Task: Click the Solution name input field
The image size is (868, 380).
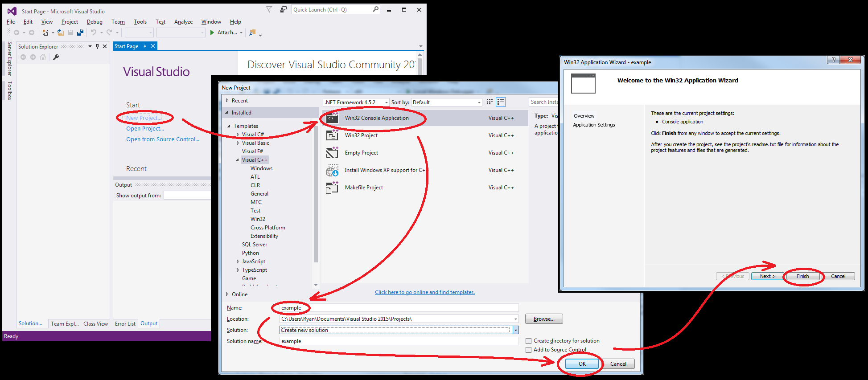Action: click(399, 341)
